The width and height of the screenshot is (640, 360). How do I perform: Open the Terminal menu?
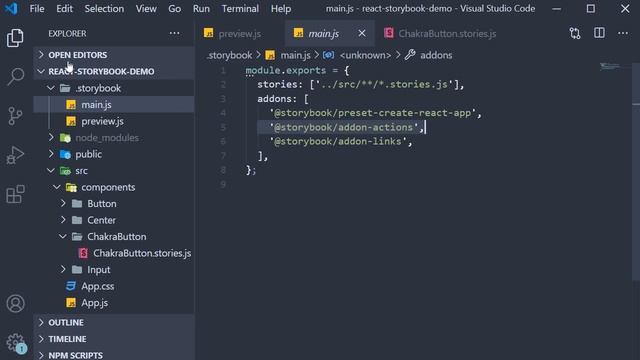point(240,9)
